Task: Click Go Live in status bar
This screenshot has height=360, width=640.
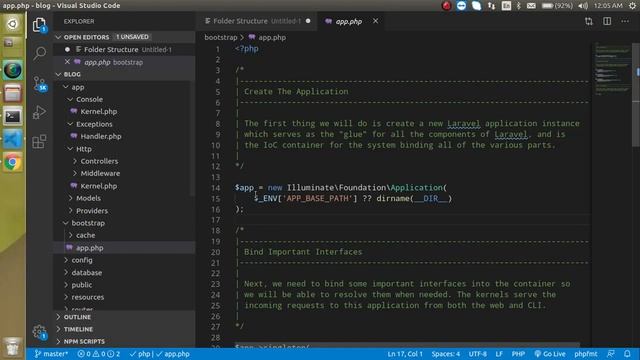Action: click(550, 354)
